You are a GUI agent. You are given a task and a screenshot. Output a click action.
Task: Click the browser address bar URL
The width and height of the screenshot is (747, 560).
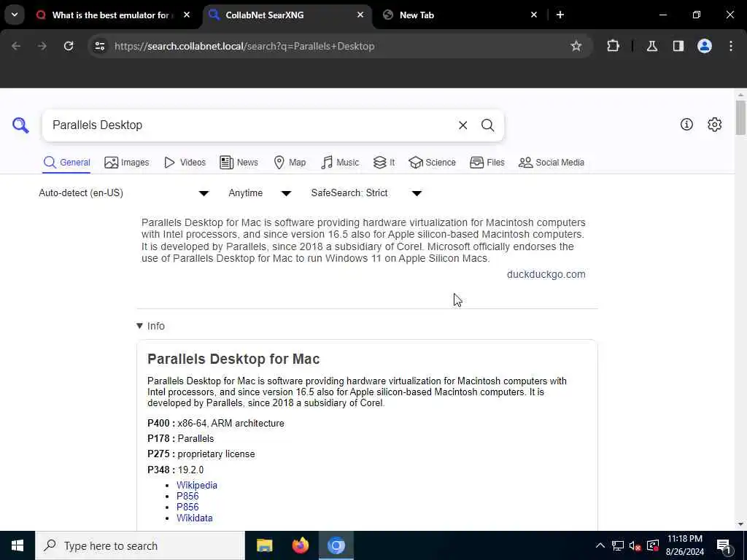(x=244, y=46)
